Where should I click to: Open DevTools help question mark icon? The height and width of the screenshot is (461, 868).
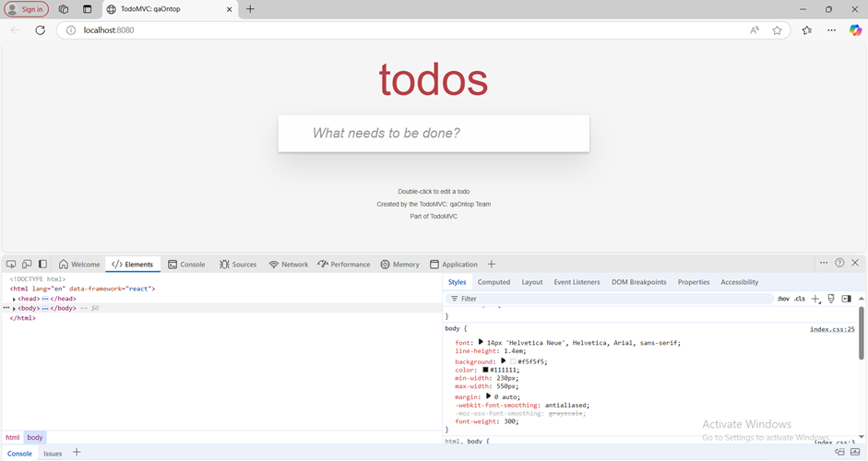(839, 263)
